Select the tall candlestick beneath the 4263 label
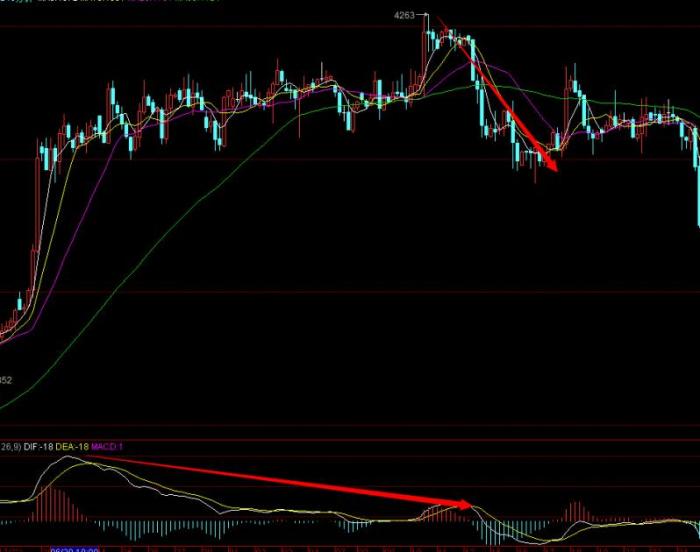Image resolution: width=700 pixels, height=552 pixels. 424,54
